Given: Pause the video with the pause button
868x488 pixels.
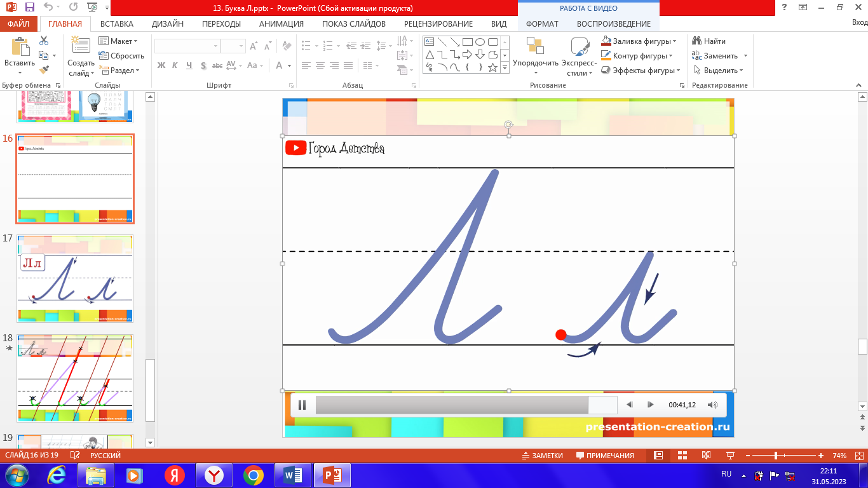Looking at the screenshot, I should point(302,405).
